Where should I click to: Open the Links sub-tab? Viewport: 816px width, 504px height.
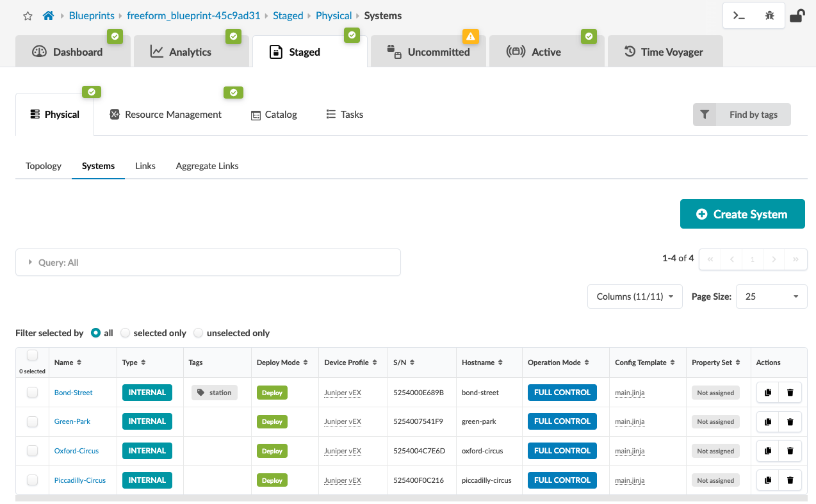point(145,166)
